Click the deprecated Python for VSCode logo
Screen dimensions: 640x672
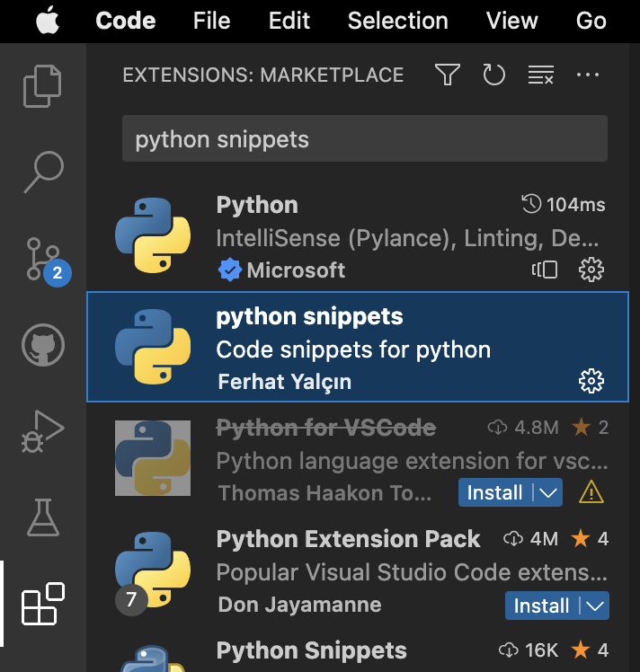click(x=153, y=457)
